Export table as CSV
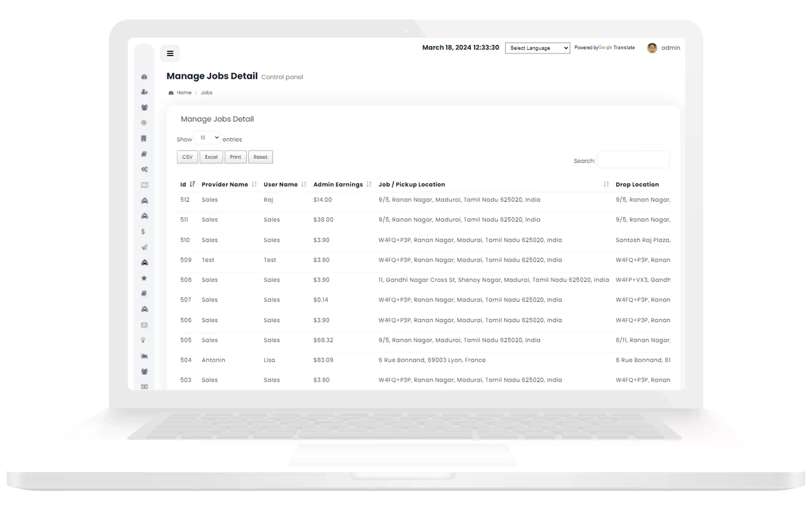 pos(187,157)
